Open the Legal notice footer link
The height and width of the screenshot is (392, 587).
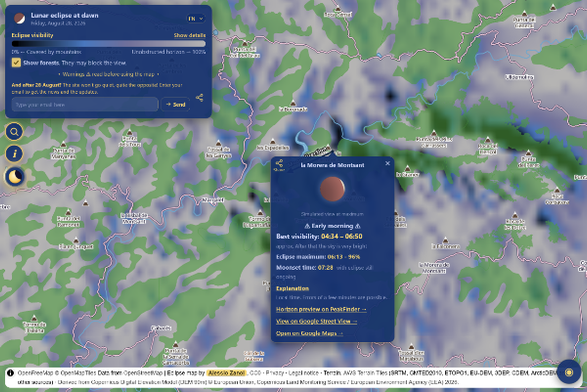(x=303, y=373)
